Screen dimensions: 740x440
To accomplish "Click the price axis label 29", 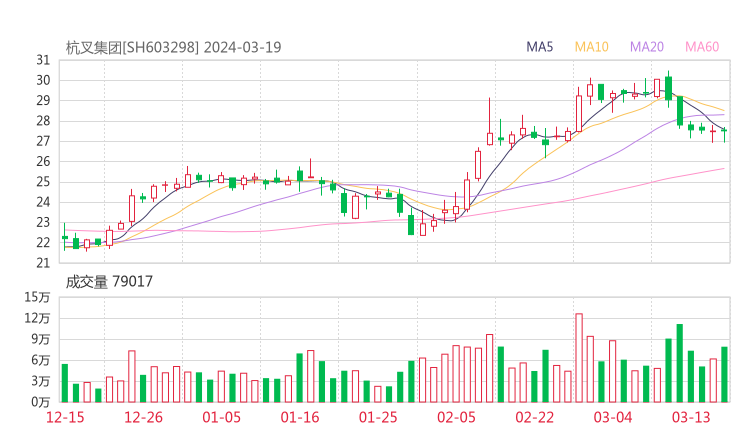I will pos(43,101).
